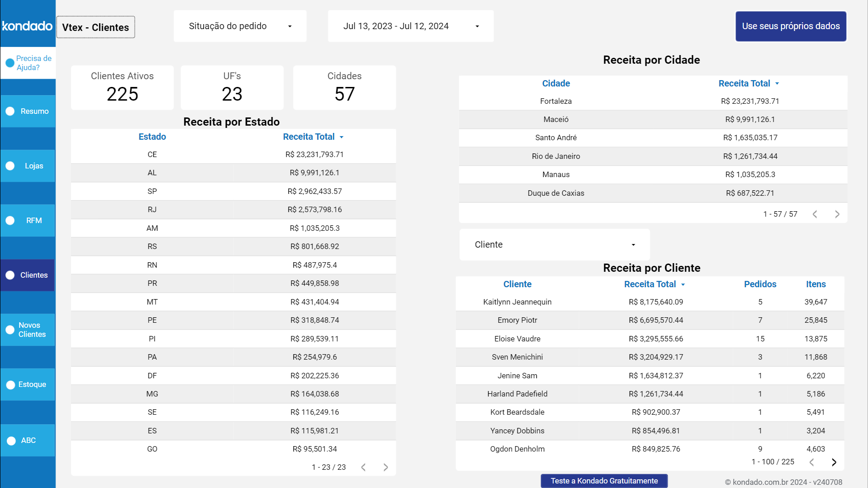This screenshot has height=488, width=868.
Task: Click the kondado logo
Action: coord(27,26)
